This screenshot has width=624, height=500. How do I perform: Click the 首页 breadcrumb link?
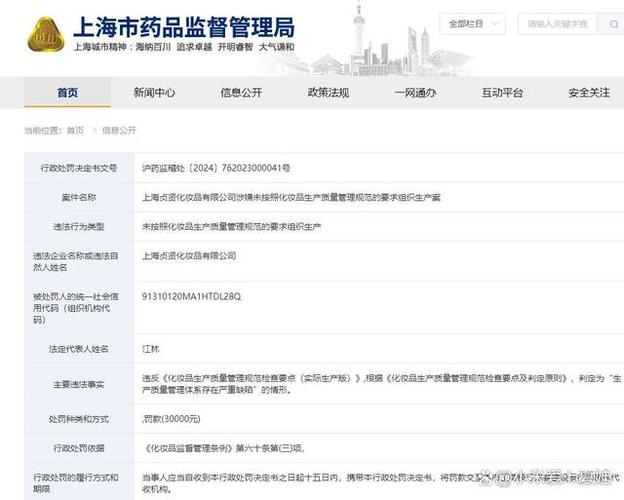75,130
